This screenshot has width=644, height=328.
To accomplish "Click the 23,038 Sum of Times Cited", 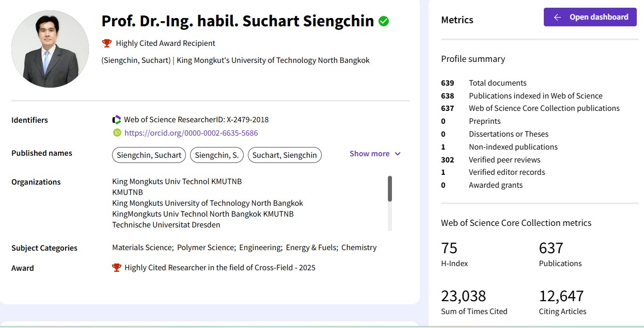I will coord(463,296).
